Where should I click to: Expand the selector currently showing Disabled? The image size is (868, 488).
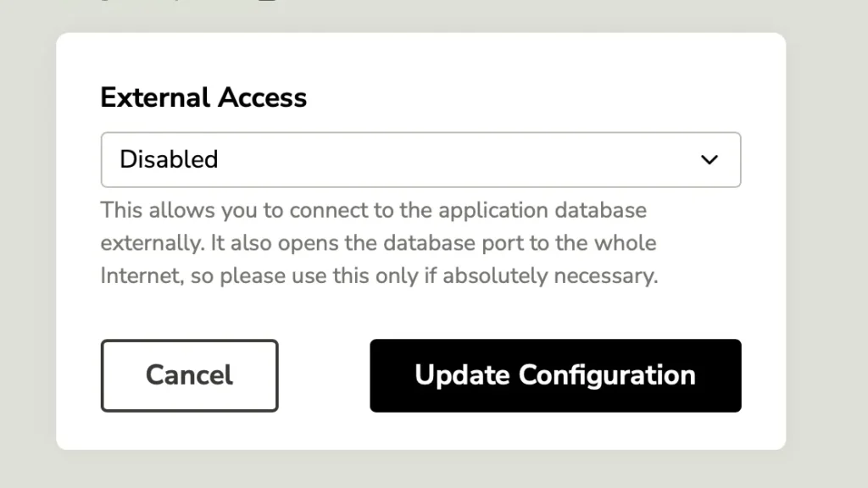[421, 159]
